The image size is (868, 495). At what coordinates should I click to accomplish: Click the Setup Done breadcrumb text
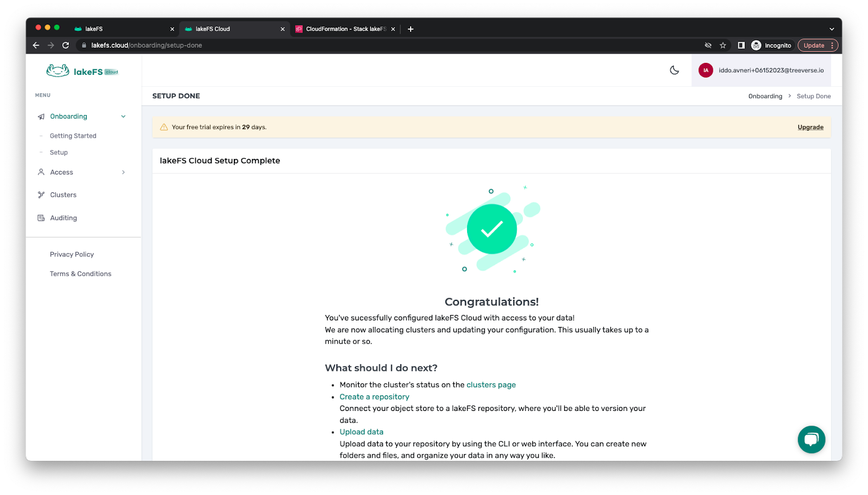click(x=813, y=97)
